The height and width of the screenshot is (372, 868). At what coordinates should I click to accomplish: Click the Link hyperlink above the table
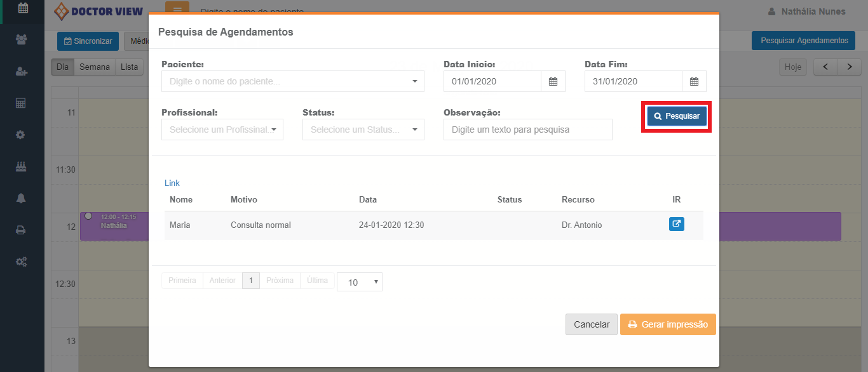[x=172, y=183]
